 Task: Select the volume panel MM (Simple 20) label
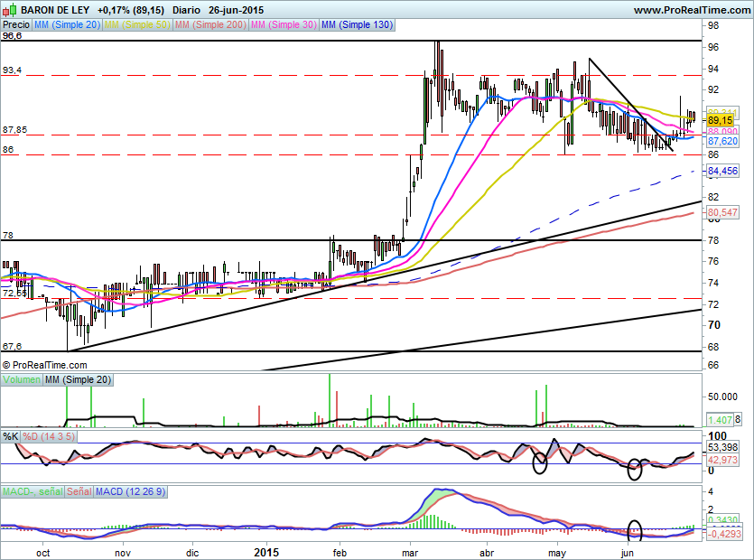tap(78, 379)
